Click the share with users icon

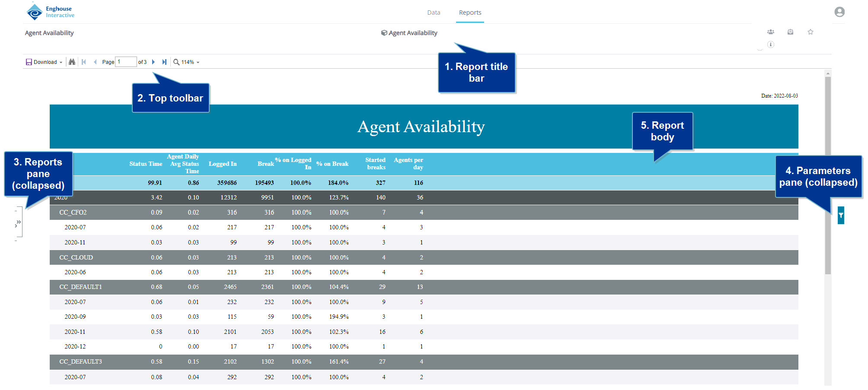coord(771,32)
